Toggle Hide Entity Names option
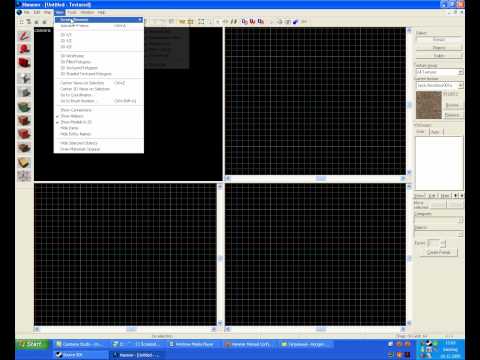 99,134
